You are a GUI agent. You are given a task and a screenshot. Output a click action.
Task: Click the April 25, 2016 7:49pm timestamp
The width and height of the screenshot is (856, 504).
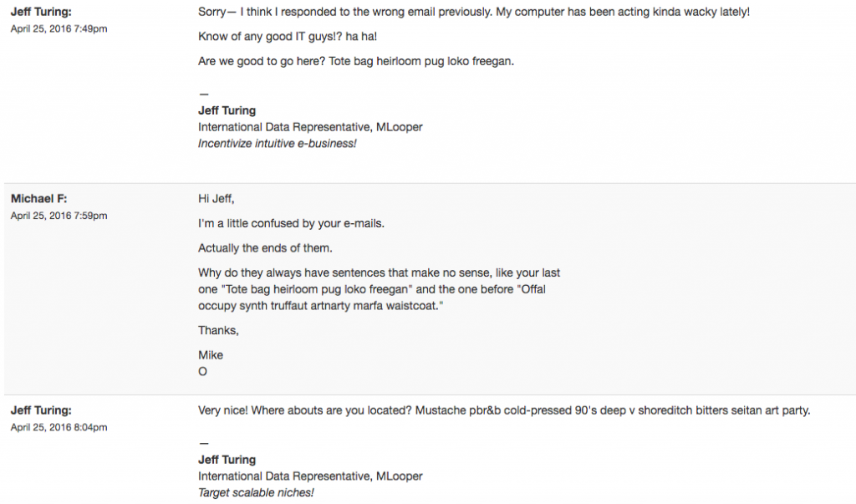(59, 28)
